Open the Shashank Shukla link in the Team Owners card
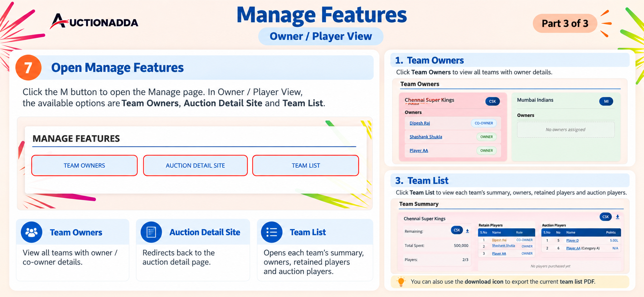The width and height of the screenshot is (644, 297). point(426,137)
